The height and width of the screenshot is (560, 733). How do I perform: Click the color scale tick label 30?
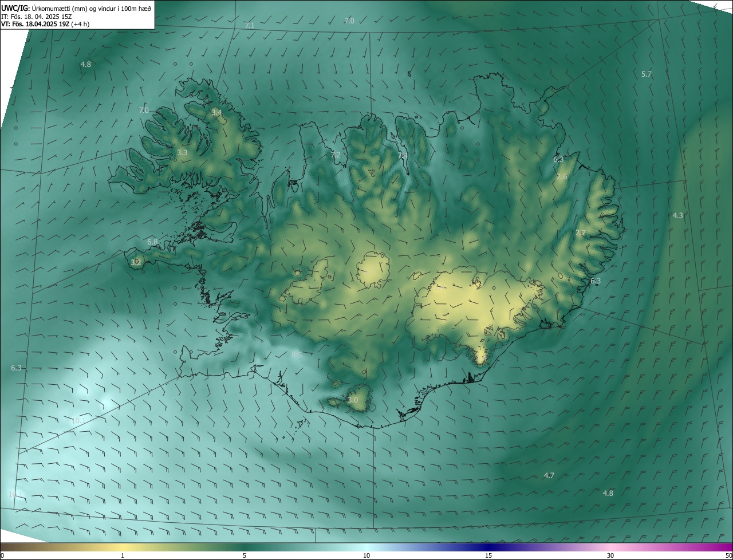(x=610, y=555)
